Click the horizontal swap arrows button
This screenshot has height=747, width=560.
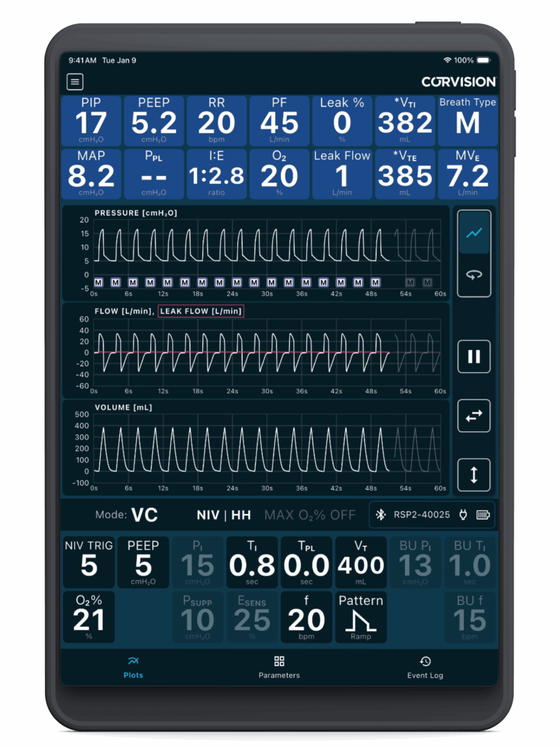coord(474,416)
